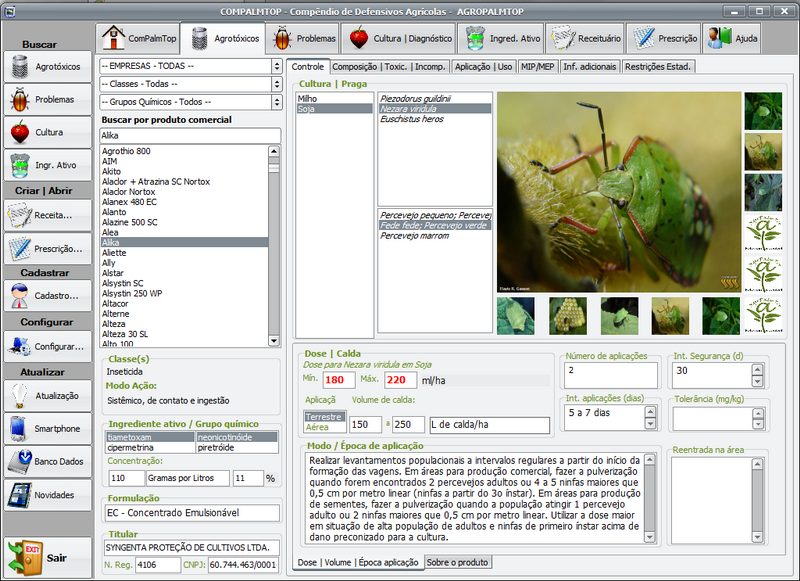Click the Int. Segurança up arrow
800x581 pixels.
(x=757, y=370)
